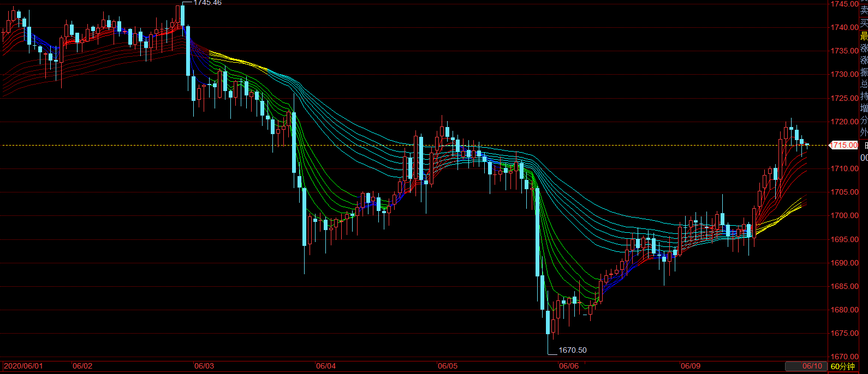Click the 1700.00 price axis label

click(845, 215)
